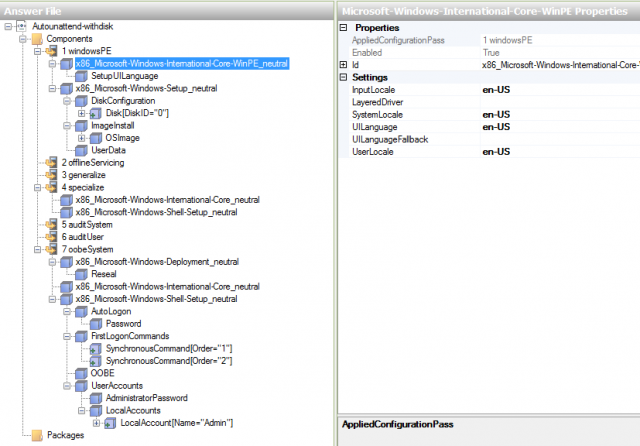Collapse the 4 specialize pass

38,188
